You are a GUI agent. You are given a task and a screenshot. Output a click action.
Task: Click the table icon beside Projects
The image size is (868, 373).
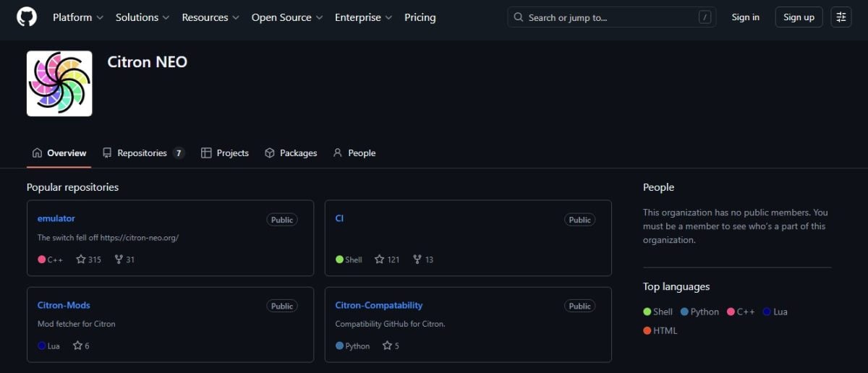pyautogui.click(x=206, y=153)
